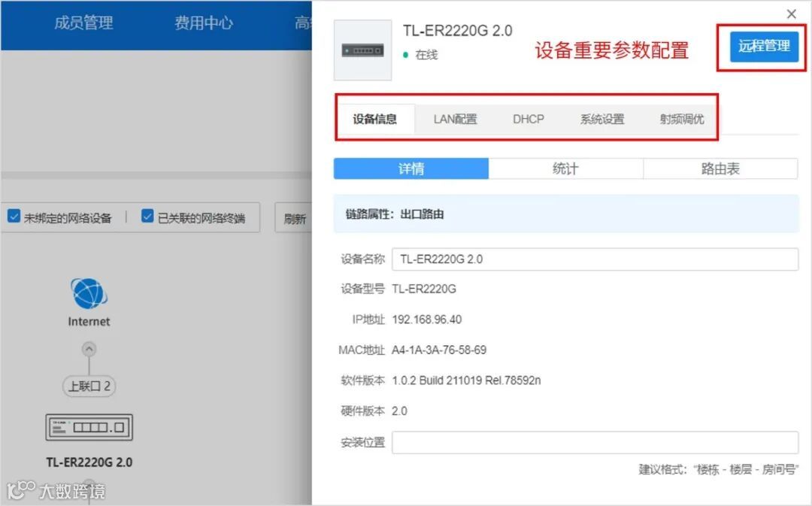The width and height of the screenshot is (812, 506).
Task: Select the 统计 sub-tab
Action: pyautogui.click(x=565, y=169)
